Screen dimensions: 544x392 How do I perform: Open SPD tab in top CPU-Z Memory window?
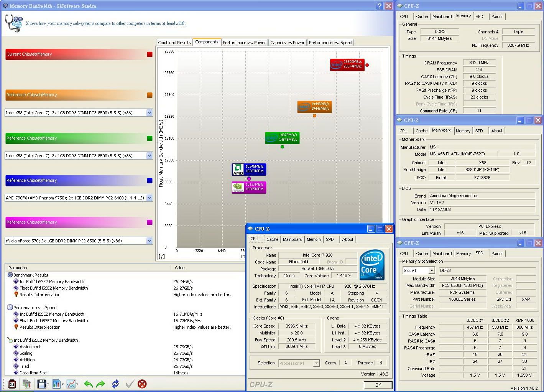(480, 16)
